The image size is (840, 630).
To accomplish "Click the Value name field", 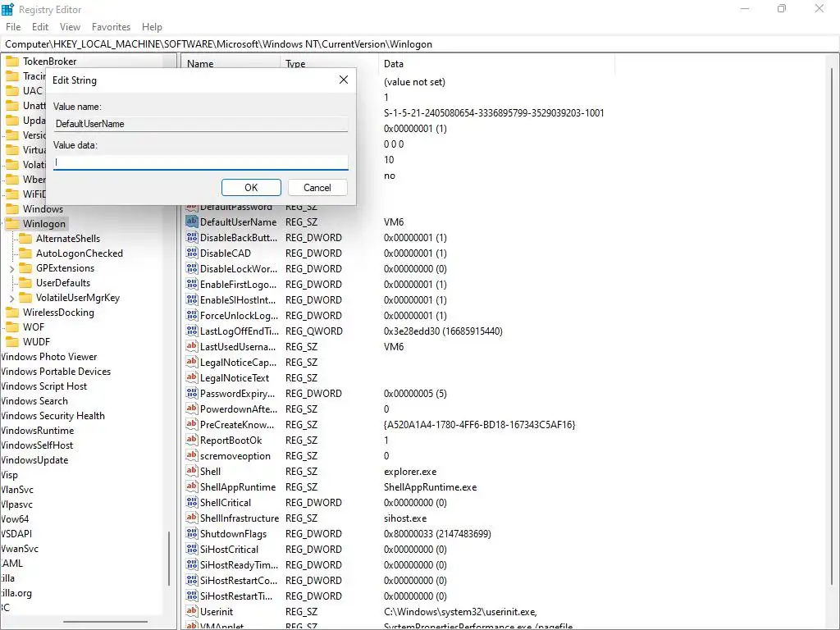I will [200, 124].
